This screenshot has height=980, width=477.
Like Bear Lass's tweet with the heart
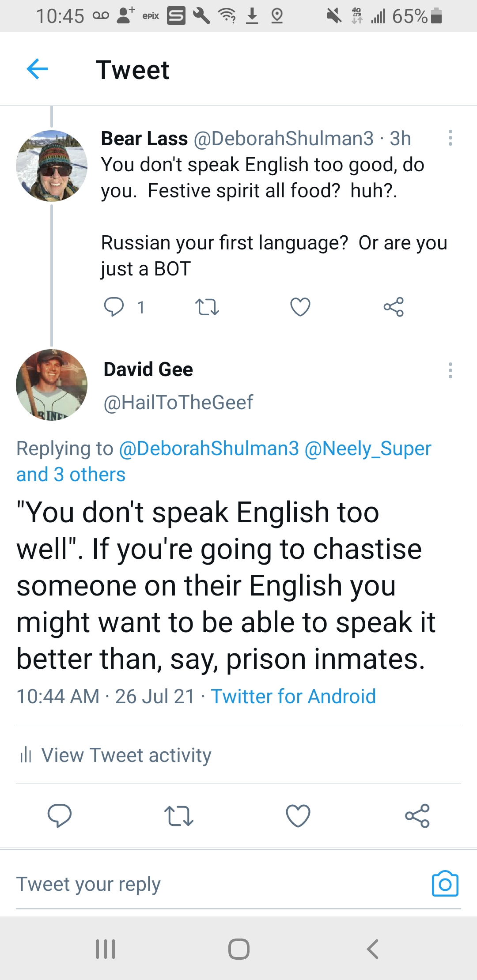(x=300, y=307)
